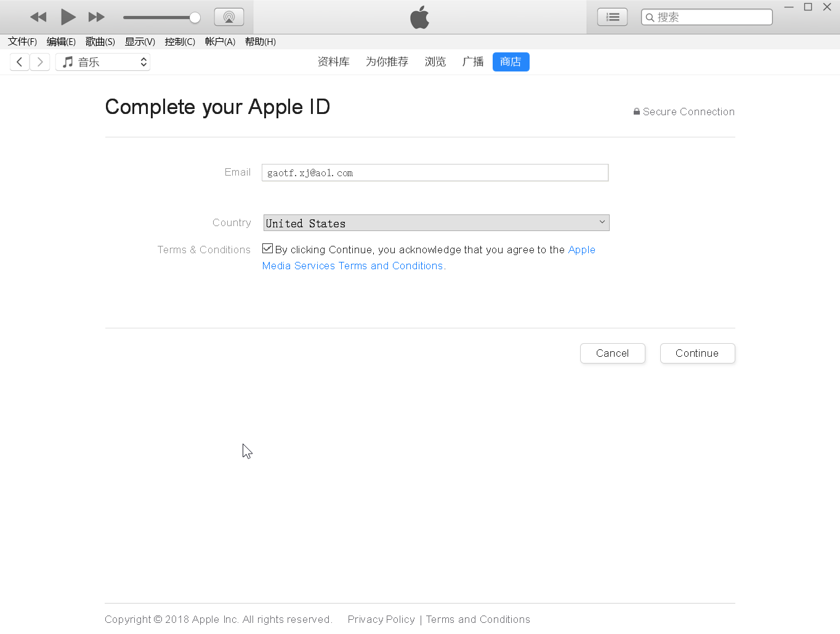
Task: Open the 歌曲(S) menu
Action: point(100,42)
